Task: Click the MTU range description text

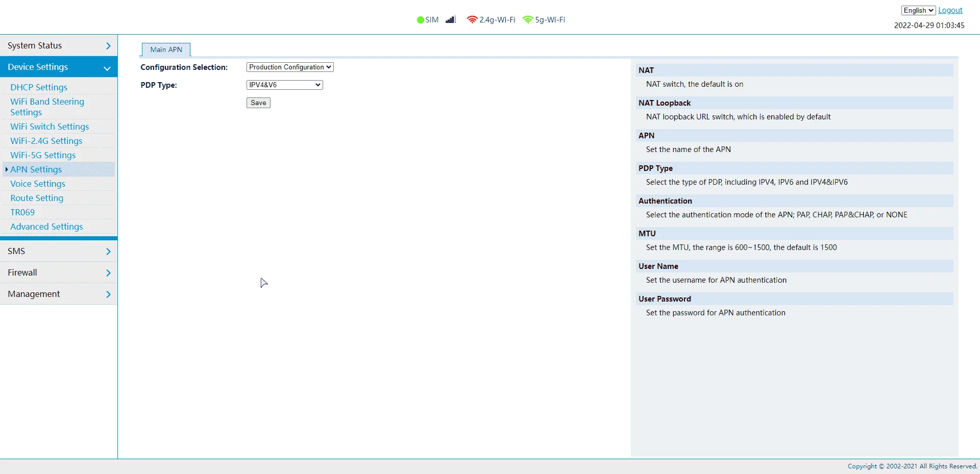Action: point(741,247)
